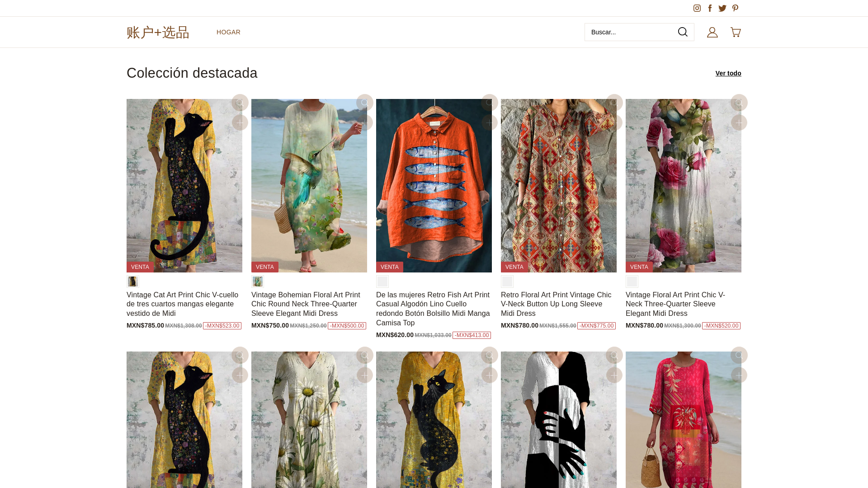
Task: Add black and white hands dress via plus icon
Action: (x=614, y=375)
